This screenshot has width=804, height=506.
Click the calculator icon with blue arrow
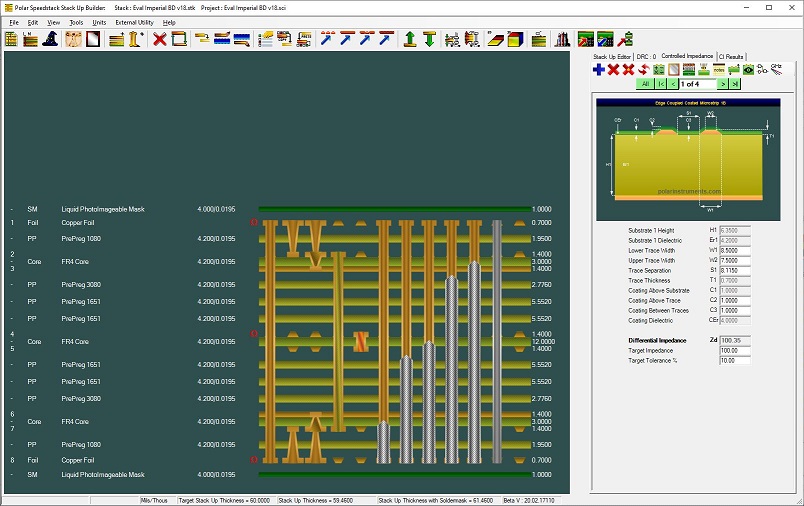coord(605,39)
